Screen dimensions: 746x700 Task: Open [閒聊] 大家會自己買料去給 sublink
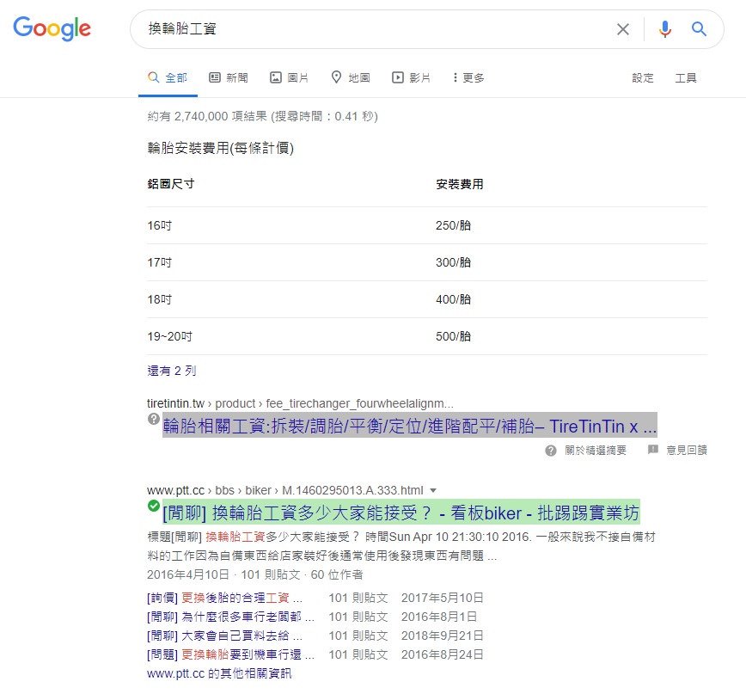[x=224, y=636]
